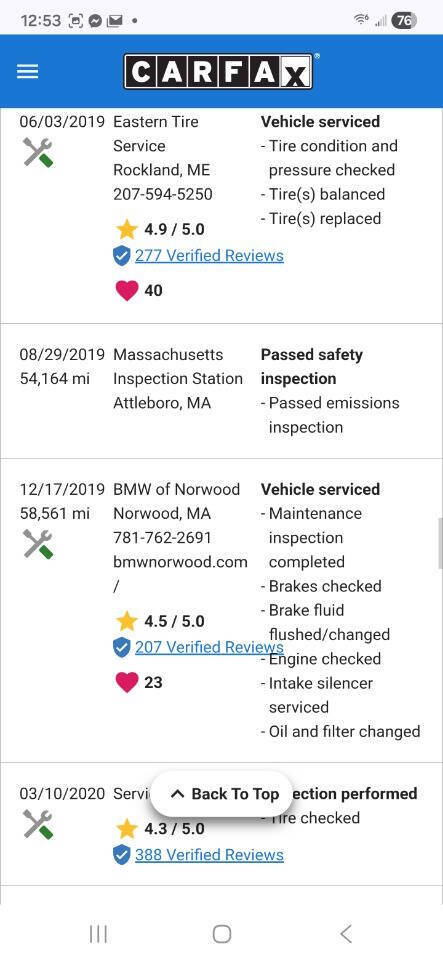Tap verified shield next to 277 reviews
The image size is (443, 960).
click(122, 256)
